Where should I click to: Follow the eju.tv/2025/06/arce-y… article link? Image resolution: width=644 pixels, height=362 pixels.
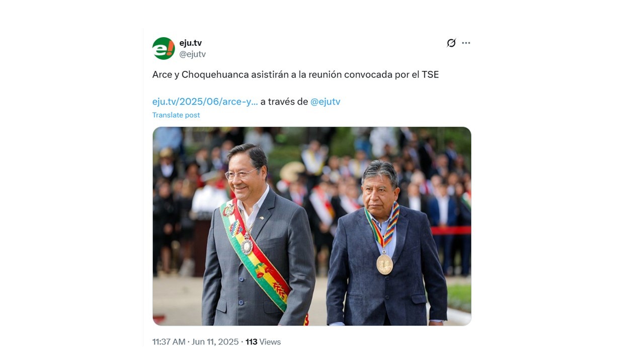point(205,102)
